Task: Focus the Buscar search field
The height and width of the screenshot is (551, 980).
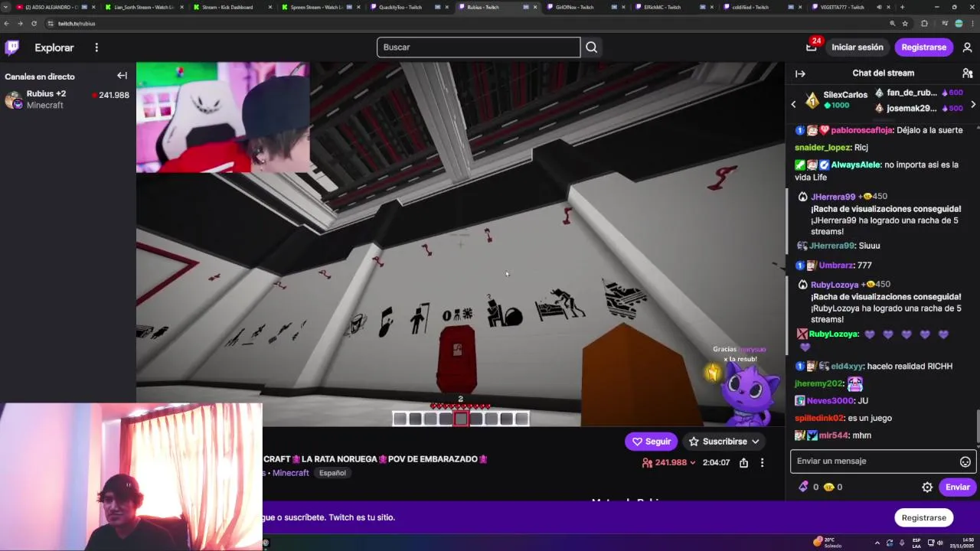Action: 479,47
